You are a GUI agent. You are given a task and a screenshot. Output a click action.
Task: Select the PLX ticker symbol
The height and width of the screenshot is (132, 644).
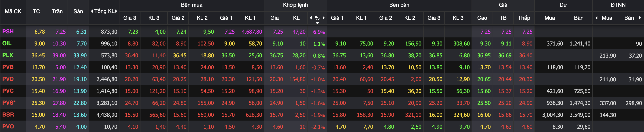tap(8, 55)
